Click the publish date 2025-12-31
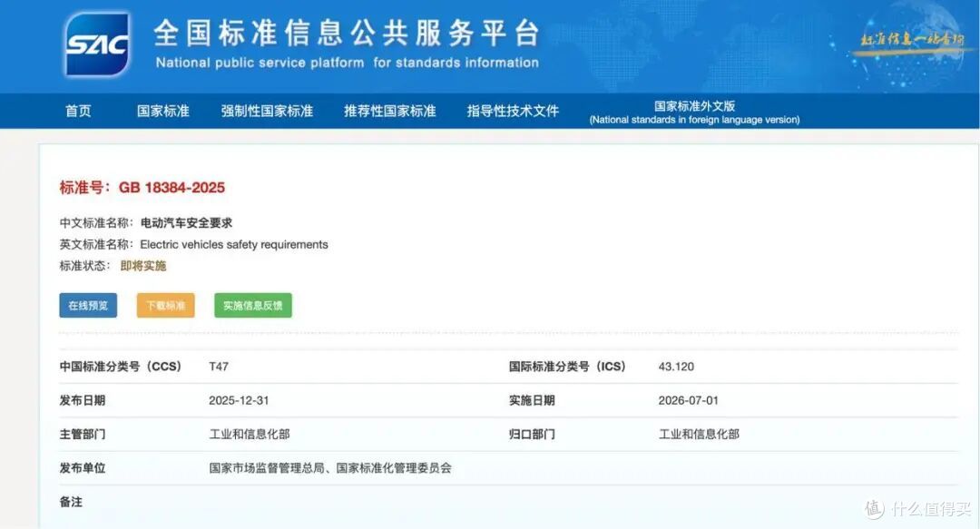980x529 pixels. pos(239,400)
